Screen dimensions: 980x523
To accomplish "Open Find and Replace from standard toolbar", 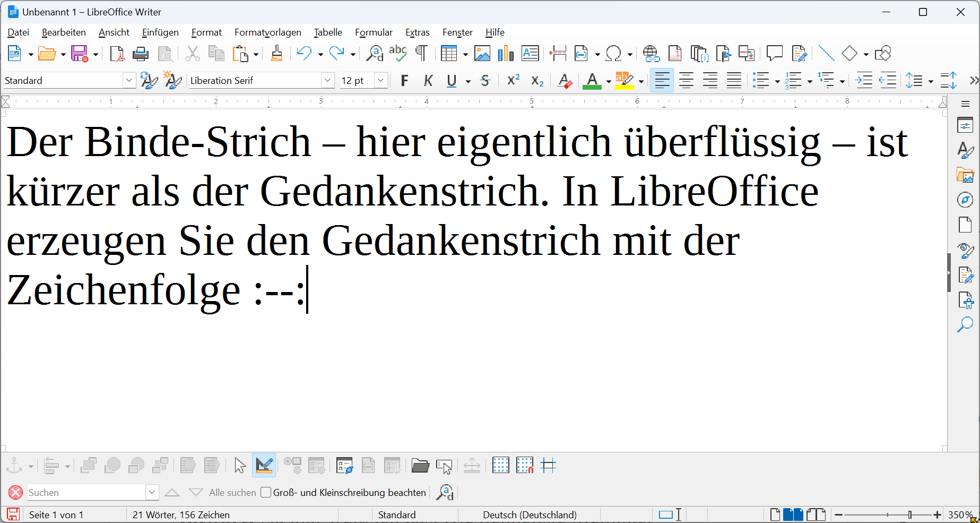I will 375,54.
